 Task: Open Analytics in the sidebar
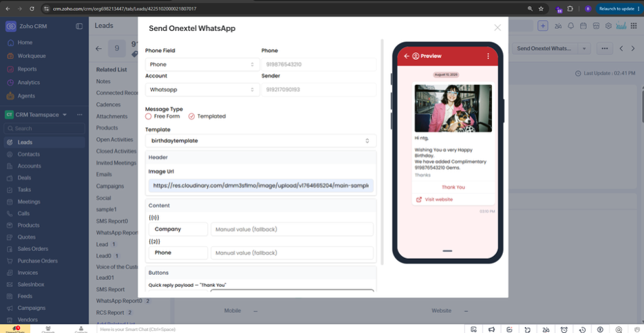[28, 83]
